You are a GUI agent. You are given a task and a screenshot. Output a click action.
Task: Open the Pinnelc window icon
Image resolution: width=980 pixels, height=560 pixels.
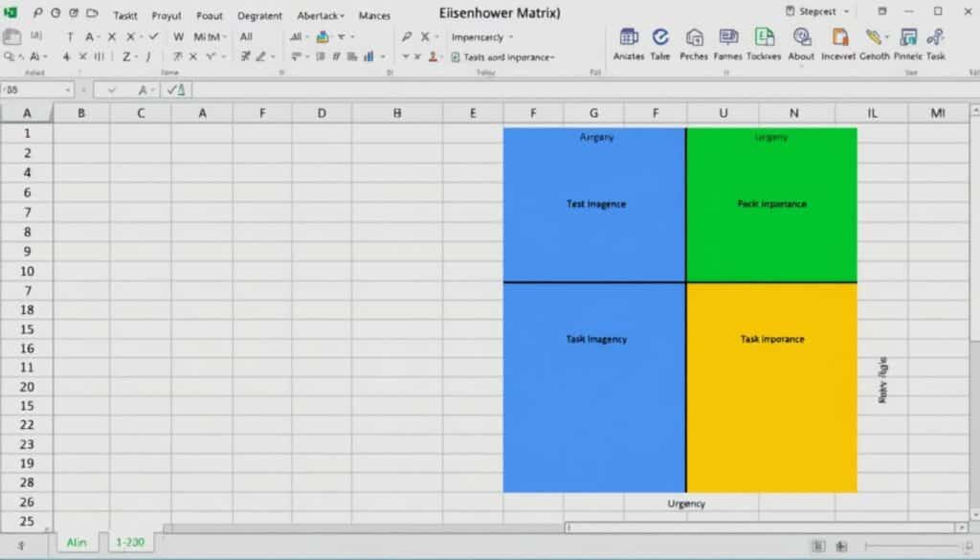point(907,37)
